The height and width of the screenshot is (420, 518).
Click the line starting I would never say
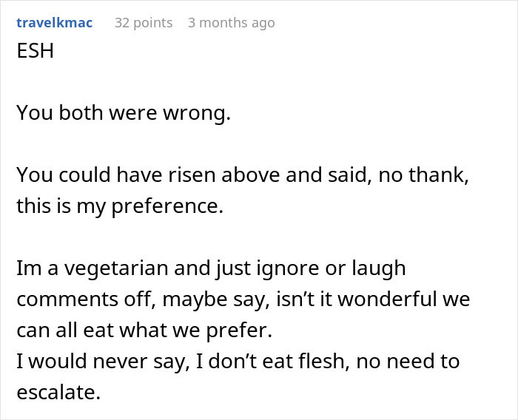(x=238, y=362)
